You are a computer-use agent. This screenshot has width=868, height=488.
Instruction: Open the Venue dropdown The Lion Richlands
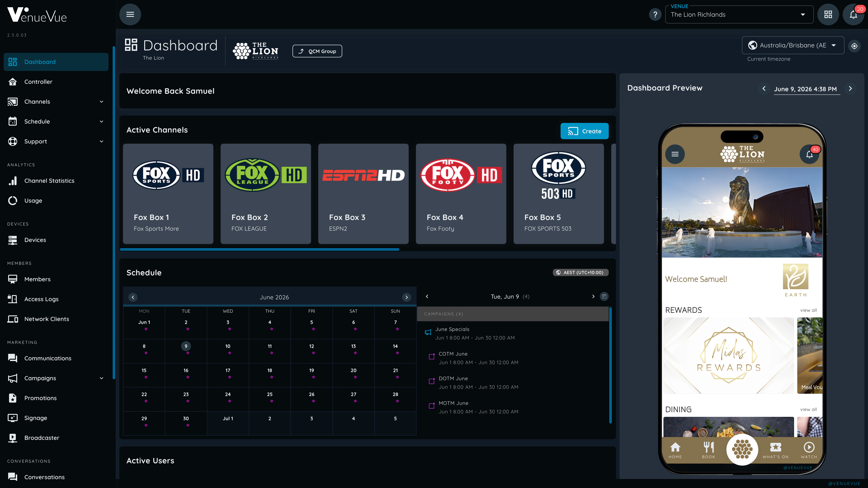click(x=739, y=14)
